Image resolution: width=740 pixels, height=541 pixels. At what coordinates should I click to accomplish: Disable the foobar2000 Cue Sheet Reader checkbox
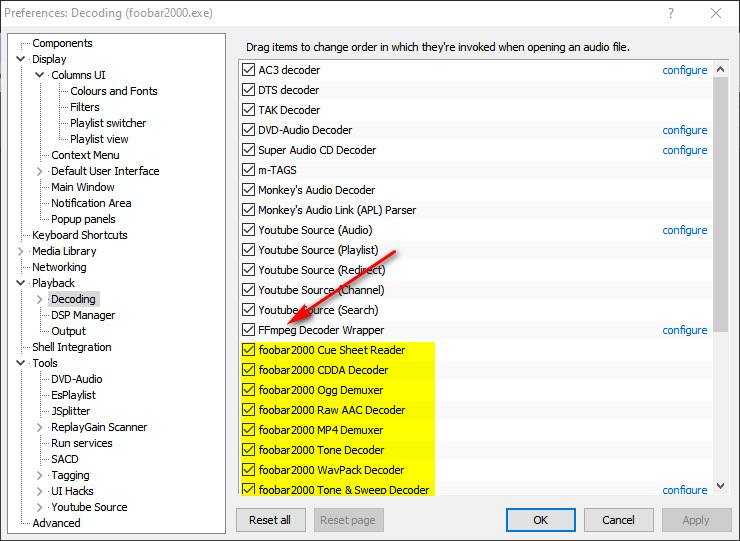[249, 350]
